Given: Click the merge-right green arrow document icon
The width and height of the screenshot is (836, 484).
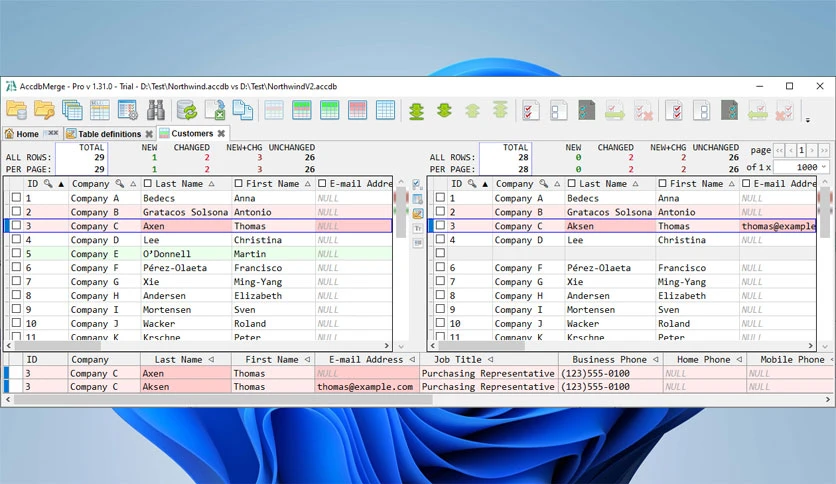Looking at the screenshot, I should coord(614,110).
